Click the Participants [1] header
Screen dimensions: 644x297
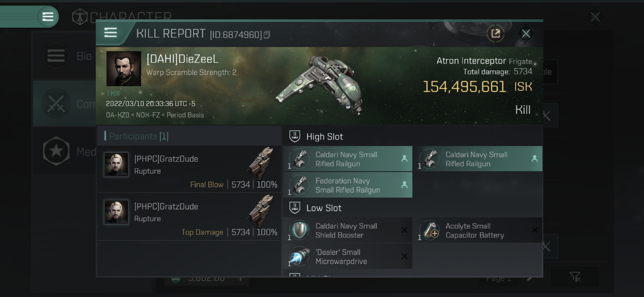139,136
